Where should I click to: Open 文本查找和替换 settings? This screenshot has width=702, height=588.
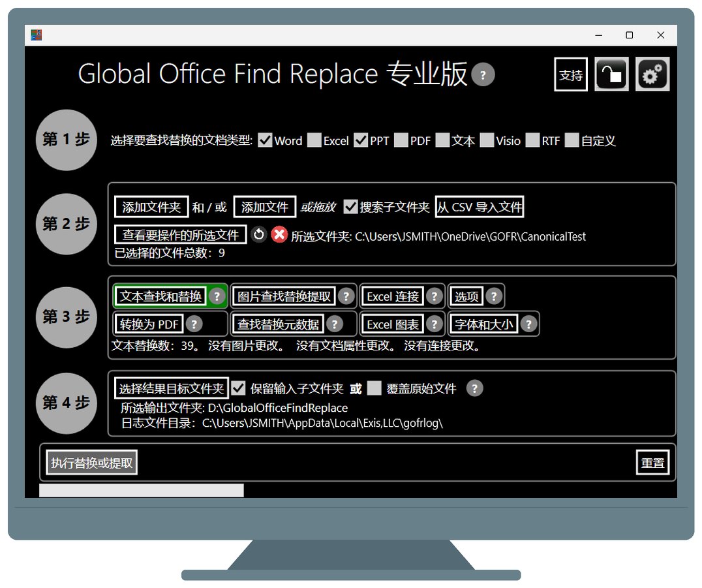pyautogui.click(x=160, y=296)
